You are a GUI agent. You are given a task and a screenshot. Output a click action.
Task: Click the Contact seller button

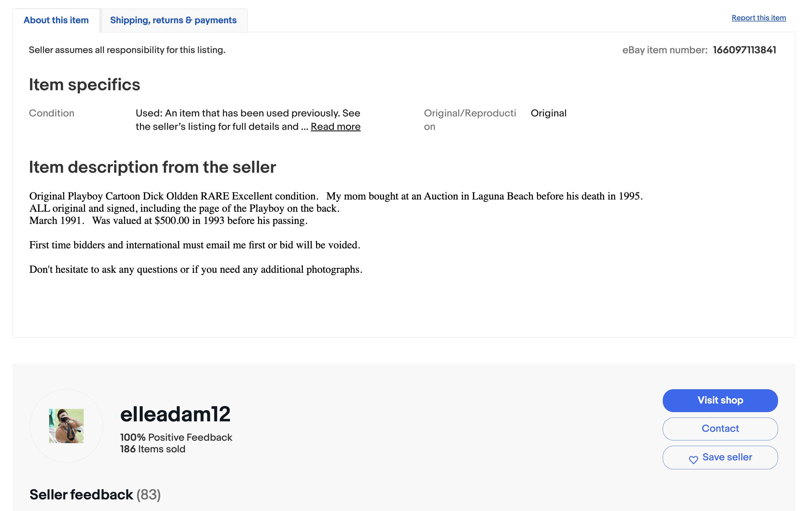pyautogui.click(x=720, y=429)
